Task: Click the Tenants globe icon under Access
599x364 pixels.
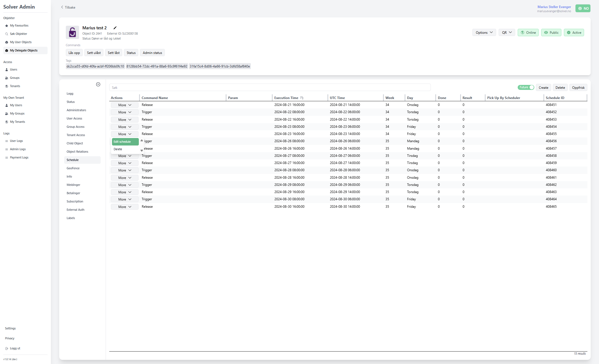Action: 7,86
